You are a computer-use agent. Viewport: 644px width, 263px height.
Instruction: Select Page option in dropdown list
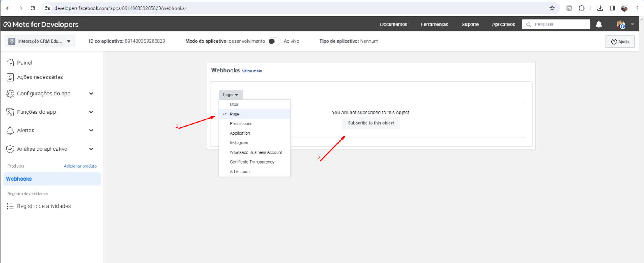pyautogui.click(x=254, y=114)
